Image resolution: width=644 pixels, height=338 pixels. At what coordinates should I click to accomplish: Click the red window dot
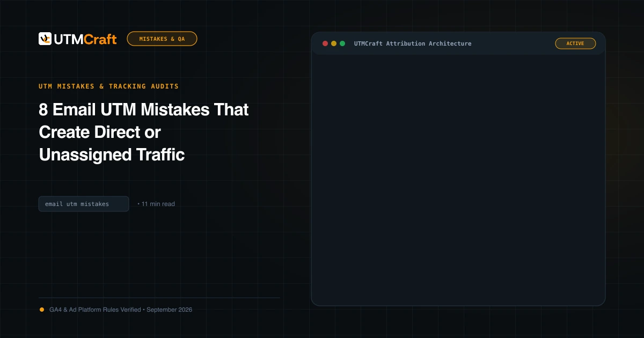tap(325, 43)
